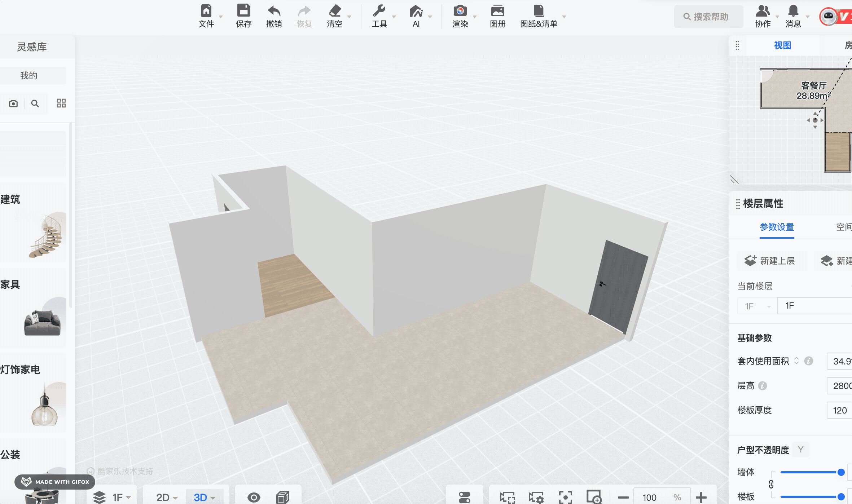This screenshot has width=852, height=504.
Task: Expand the 工具 dropdown arrow
Action: coord(394,17)
